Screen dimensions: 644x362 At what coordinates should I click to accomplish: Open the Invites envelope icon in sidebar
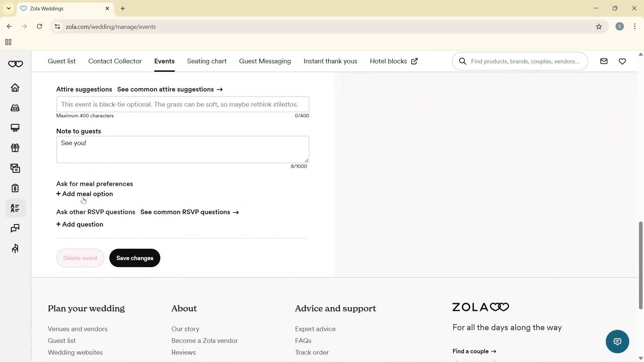15,168
